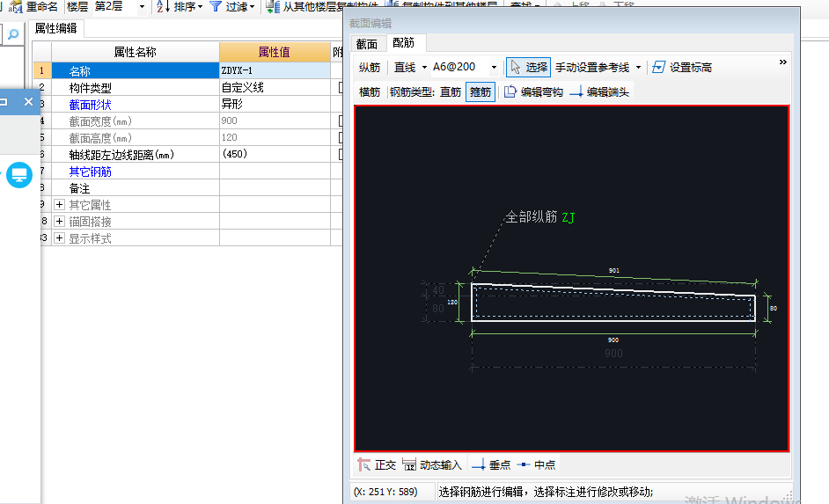Toggle checkbox in 轴线距左边线距离 row
Viewport: 829px width, 504px height.
coord(341,154)
